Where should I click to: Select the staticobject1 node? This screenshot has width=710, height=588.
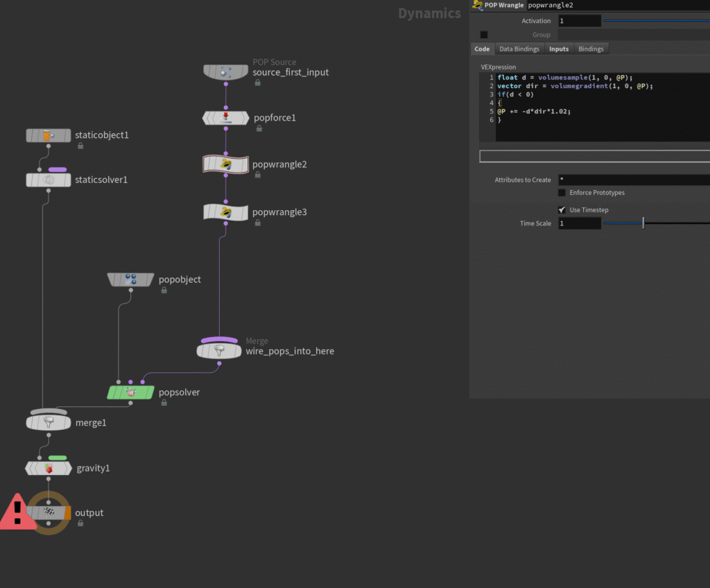point(49,135)
